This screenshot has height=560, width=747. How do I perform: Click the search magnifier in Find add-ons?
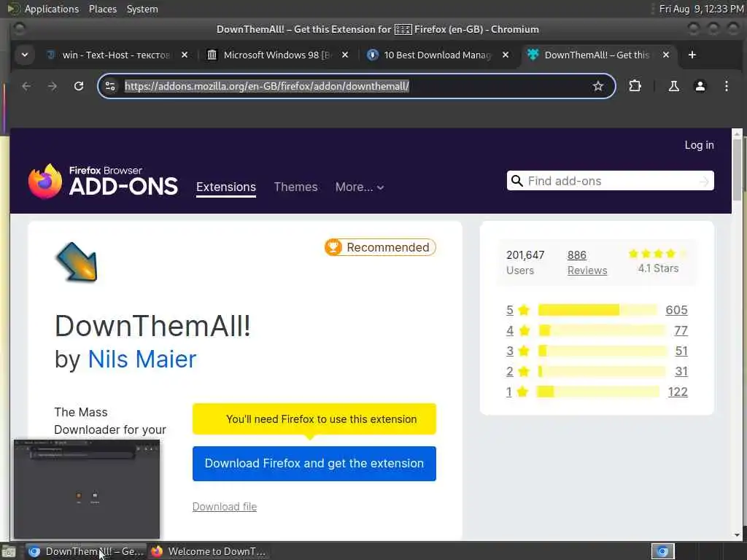tap(517, 181)
